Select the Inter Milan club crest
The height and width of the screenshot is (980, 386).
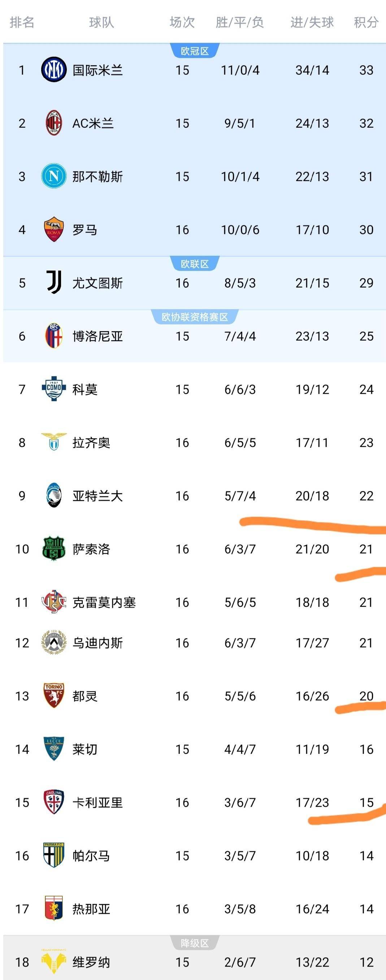coord(54,70)
